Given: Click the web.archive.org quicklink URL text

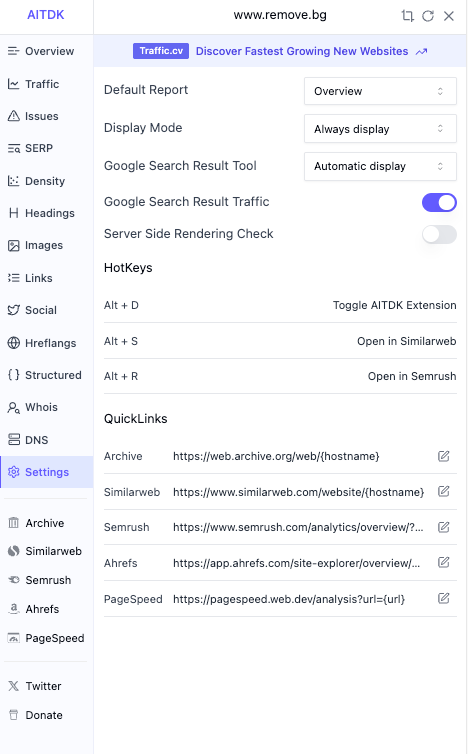Looking at the screenshot, I should click(x=276, y=456).
